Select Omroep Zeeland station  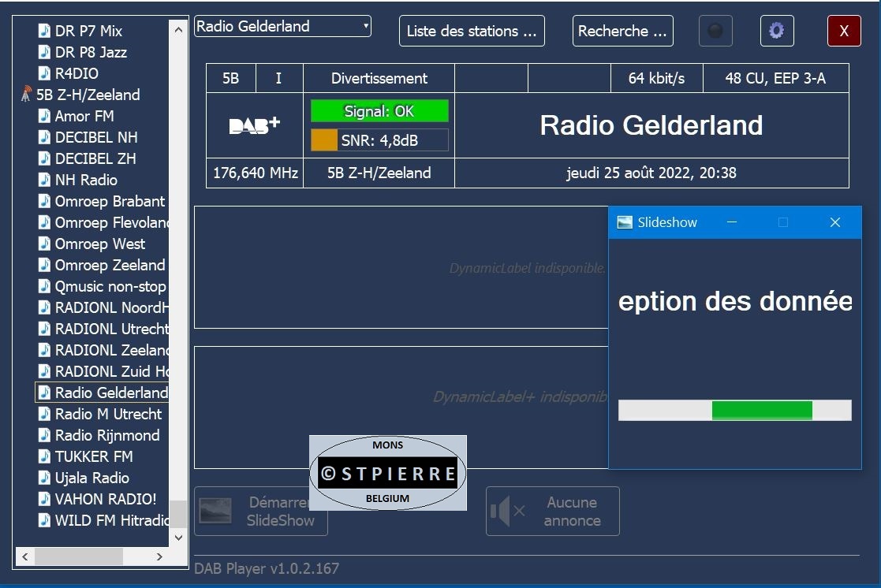110,265
